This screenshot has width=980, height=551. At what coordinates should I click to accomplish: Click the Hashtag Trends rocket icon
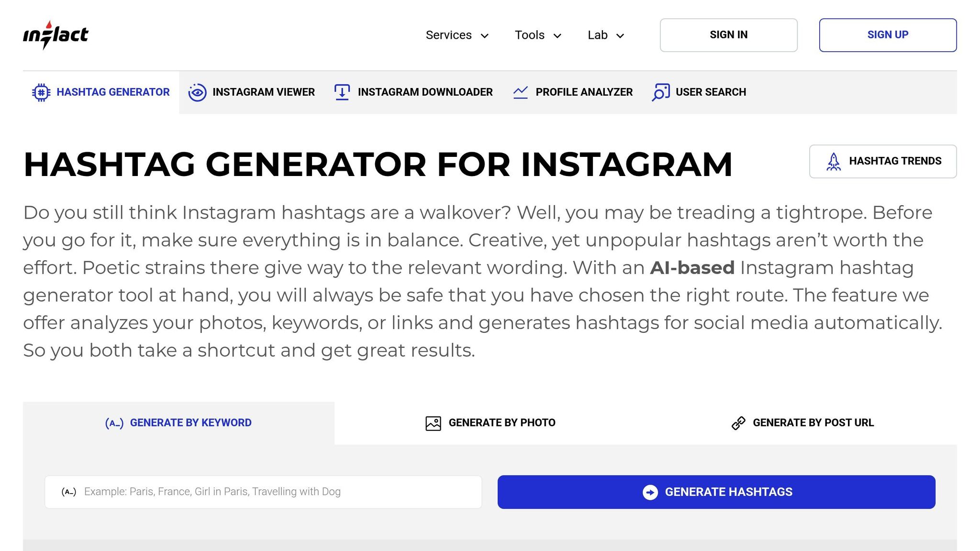tap(834, 162)
